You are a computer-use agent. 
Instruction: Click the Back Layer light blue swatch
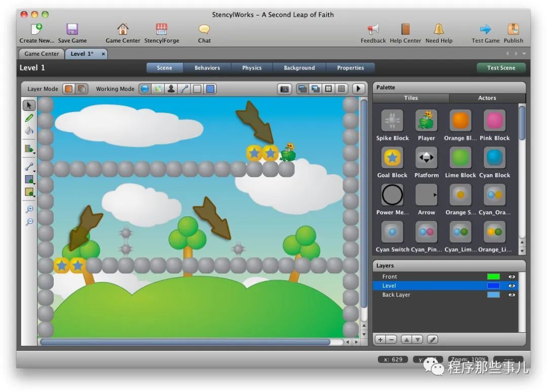tap(493, 295)
